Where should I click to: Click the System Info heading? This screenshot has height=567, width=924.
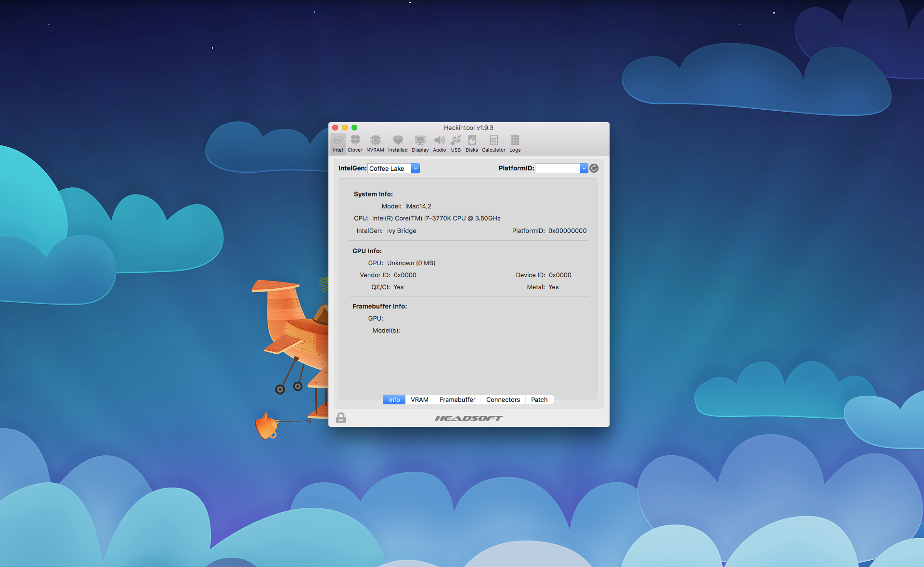click(373, 194)
